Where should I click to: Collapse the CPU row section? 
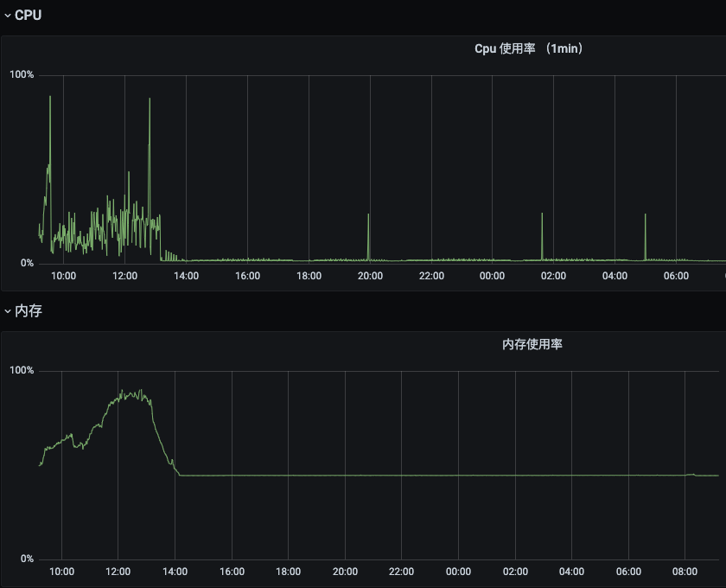point(8,16)
